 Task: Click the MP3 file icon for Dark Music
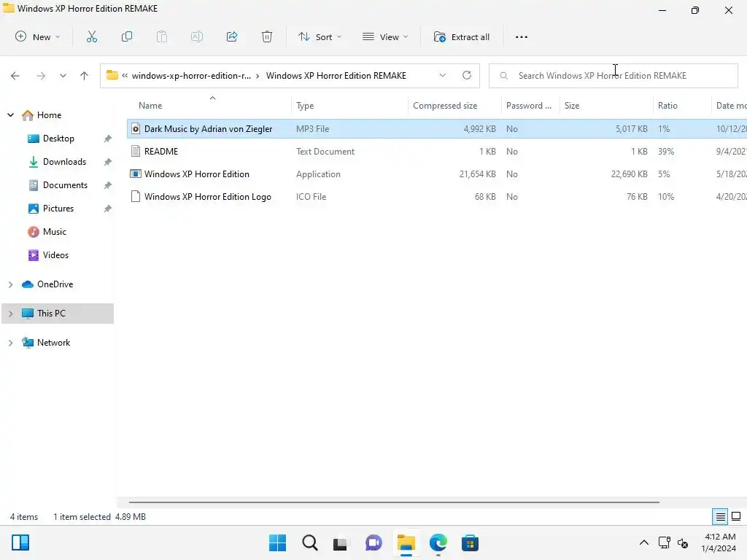(136, 128)
